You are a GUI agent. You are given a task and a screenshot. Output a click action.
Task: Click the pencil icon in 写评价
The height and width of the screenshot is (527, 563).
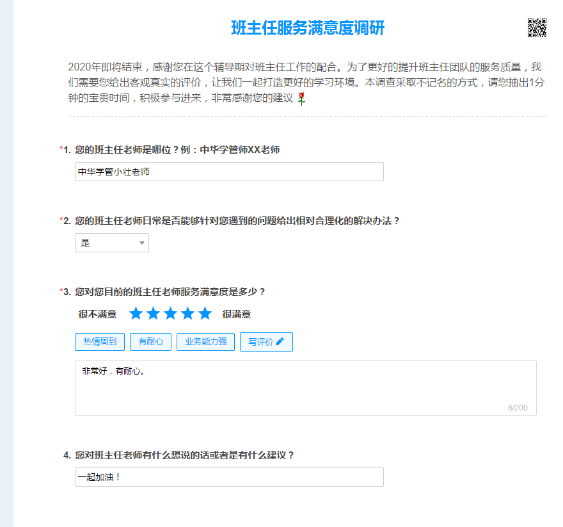click(280, 341)
